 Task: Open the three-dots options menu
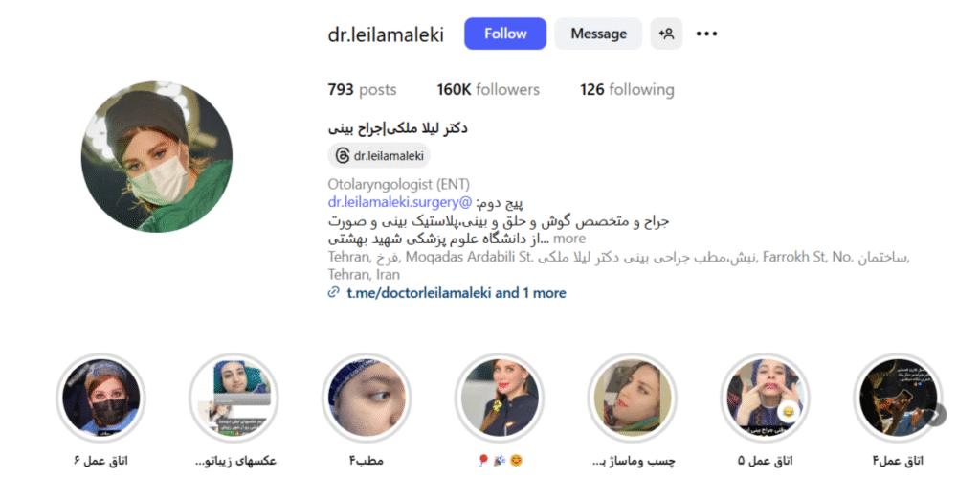click(707, 34)
